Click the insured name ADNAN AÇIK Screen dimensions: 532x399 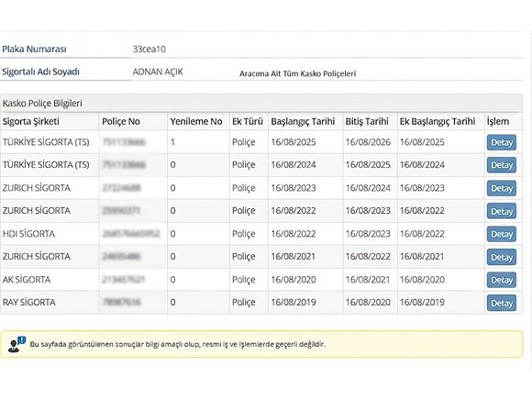[x=158, y=72]
